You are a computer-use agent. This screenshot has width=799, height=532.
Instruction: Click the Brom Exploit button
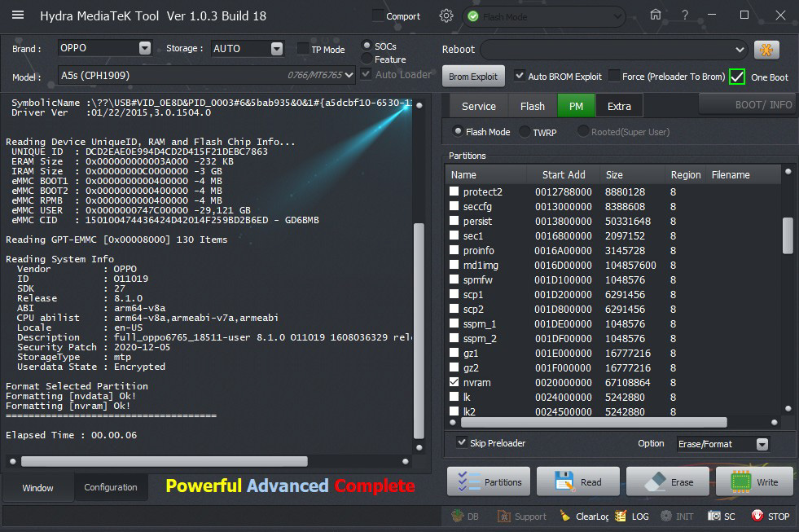(473, 77)
